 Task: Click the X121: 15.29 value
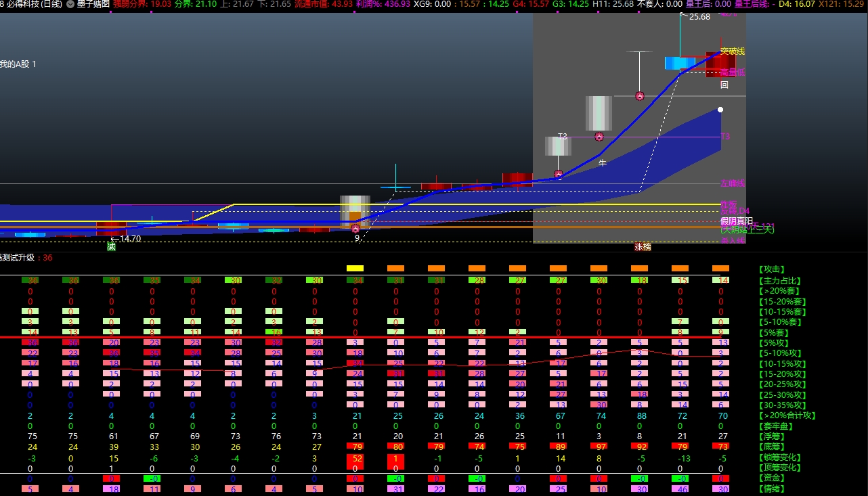pyautogui.click(x=842, y=4)
